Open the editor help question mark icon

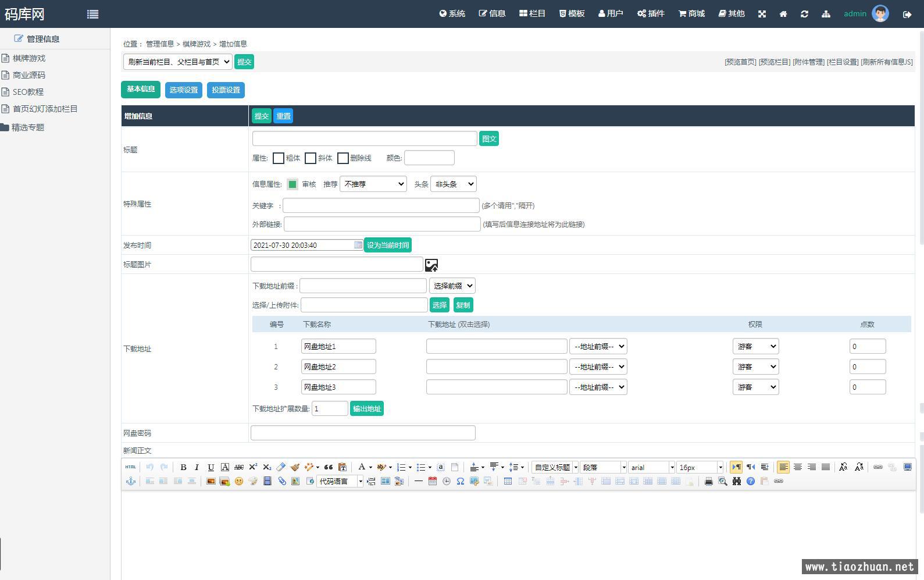pos(751,481)
